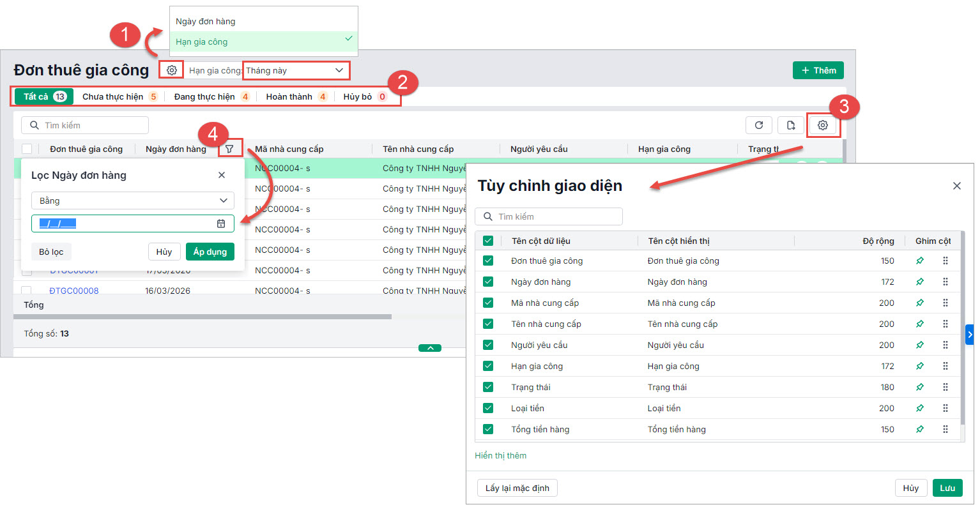The height and width of the screenshot is (507, 980).
Task: Pin the Mã nhà cung cấp column
Action: click(x=920, y=303)
